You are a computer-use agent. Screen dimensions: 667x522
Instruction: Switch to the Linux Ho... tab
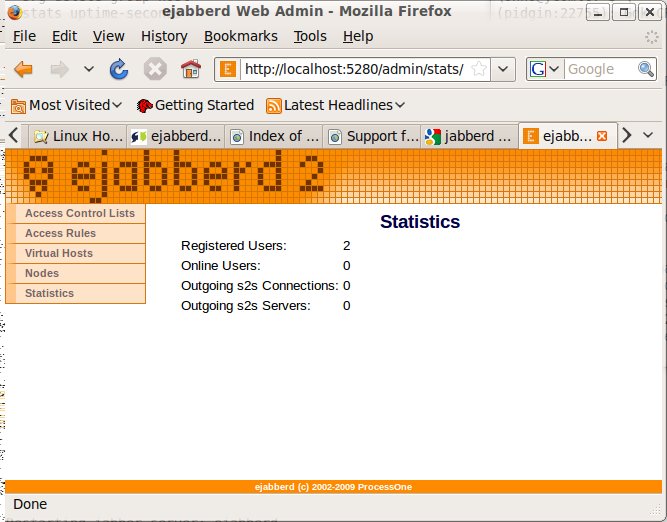pos(77,136)
